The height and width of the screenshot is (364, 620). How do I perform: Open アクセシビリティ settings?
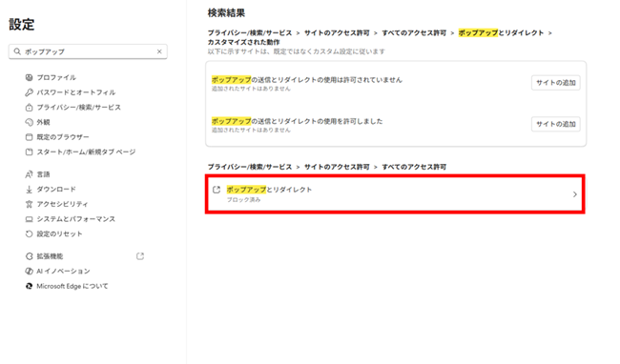click(62, 204)
